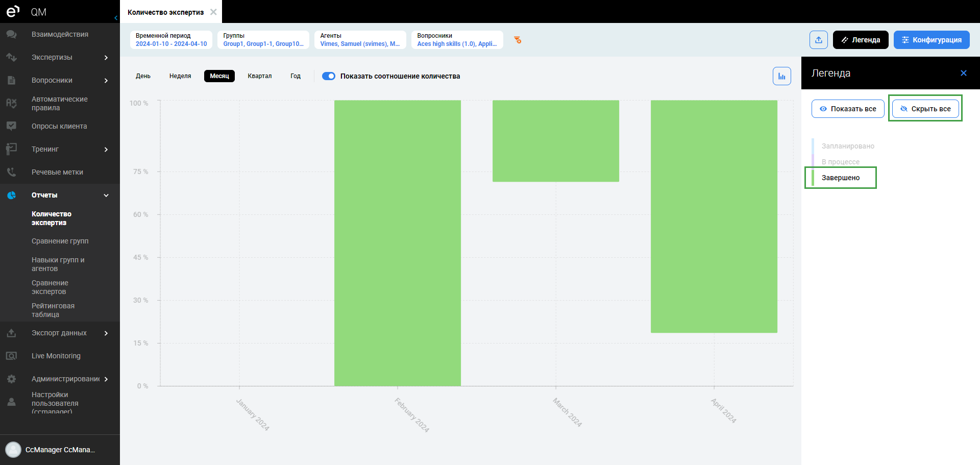
Task: Open Навыки групп и агентов report
Action: [58, 264]
